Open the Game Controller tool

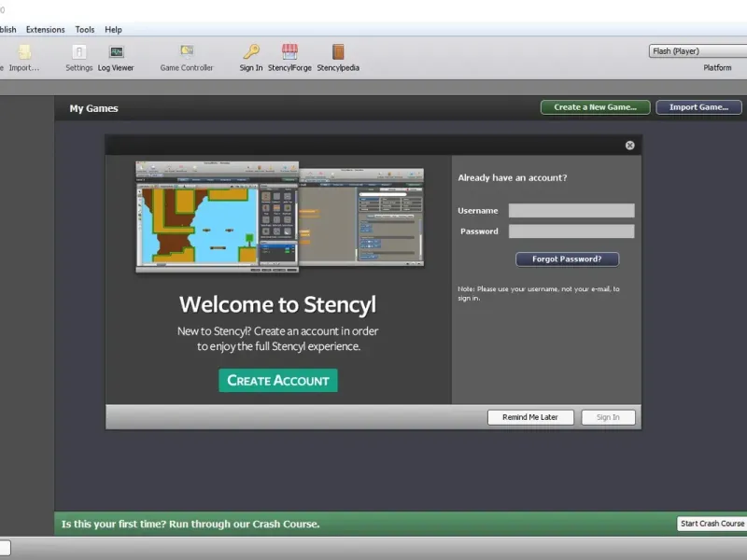point(187,58)
